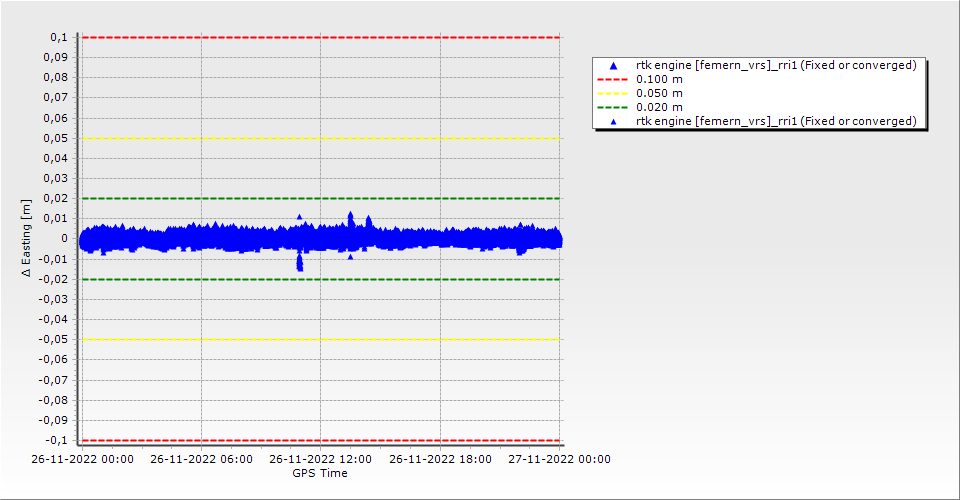Click the large blue triangle legend marker
960x500 pixels.
pos(613,66)
